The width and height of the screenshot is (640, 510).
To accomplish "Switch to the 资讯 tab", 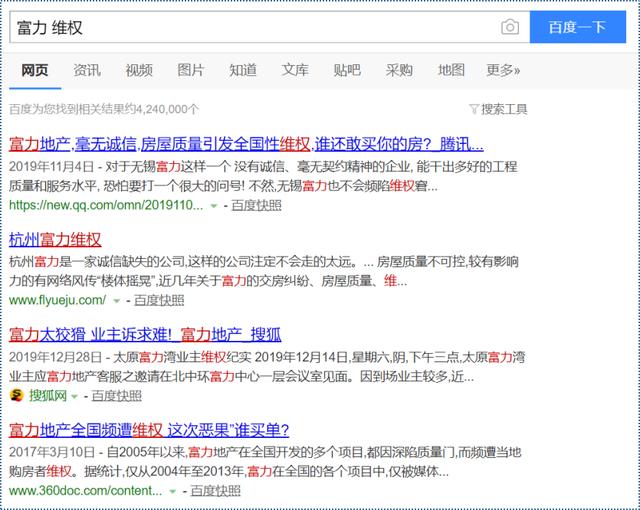I will 87,70.
